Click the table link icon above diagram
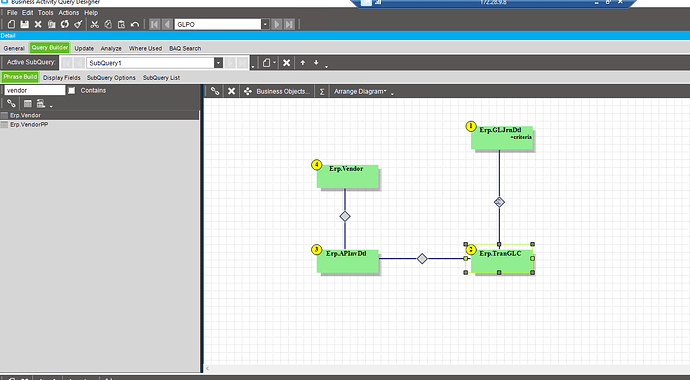 click(x=215, y=91)
